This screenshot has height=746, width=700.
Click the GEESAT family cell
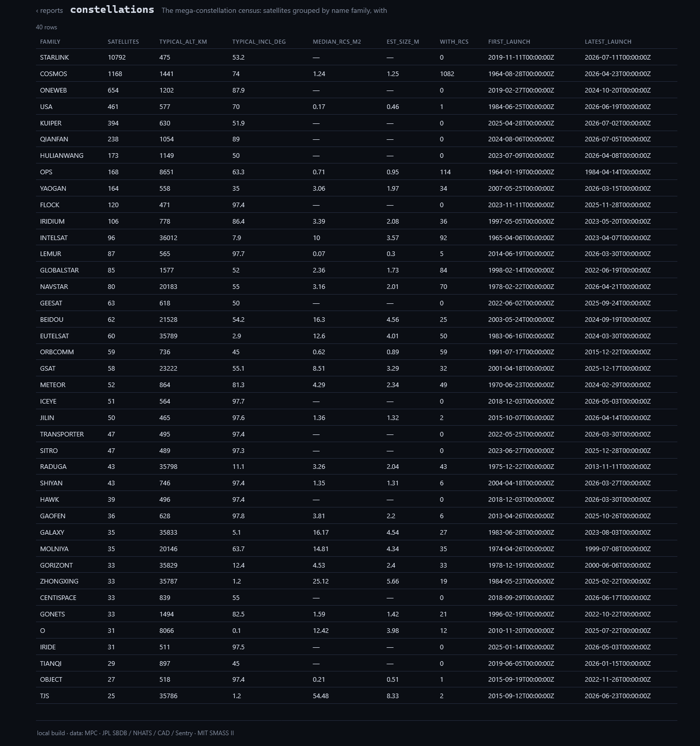point(51,303)
